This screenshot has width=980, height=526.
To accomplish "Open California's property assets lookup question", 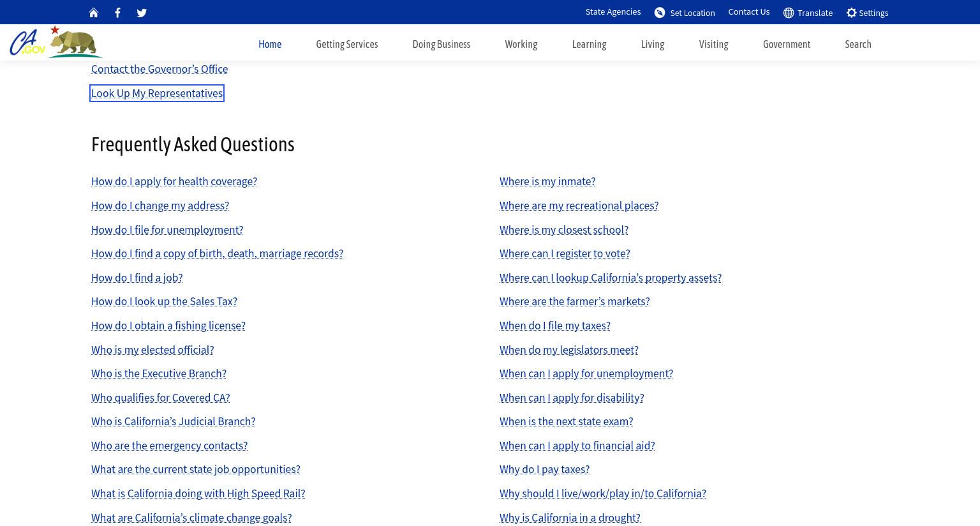I will (x=611, y=278).
